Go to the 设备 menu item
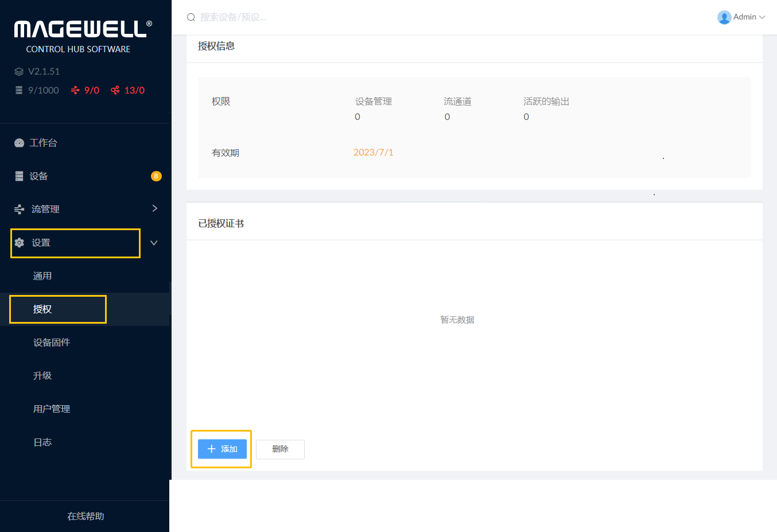This screenshot has width=777, height=532. coord(38,176)
